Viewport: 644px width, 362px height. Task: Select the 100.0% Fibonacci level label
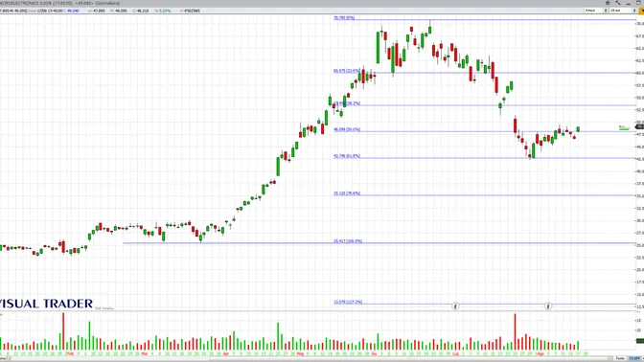(348, 241)
